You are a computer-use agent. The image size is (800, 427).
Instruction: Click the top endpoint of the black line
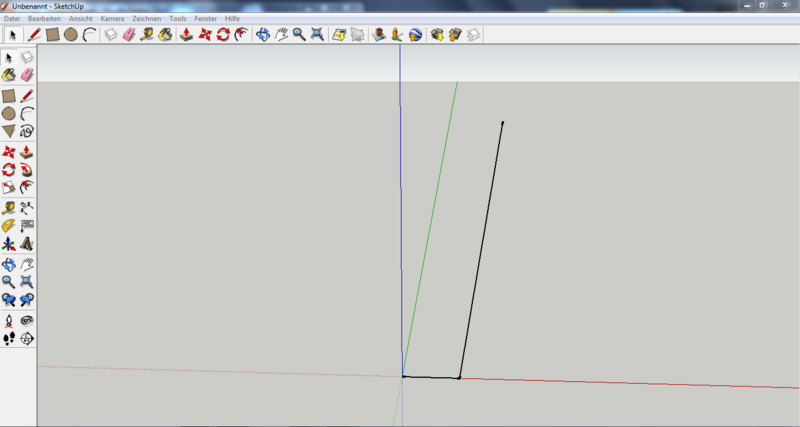pyautogui.click(x=502, y=123)
